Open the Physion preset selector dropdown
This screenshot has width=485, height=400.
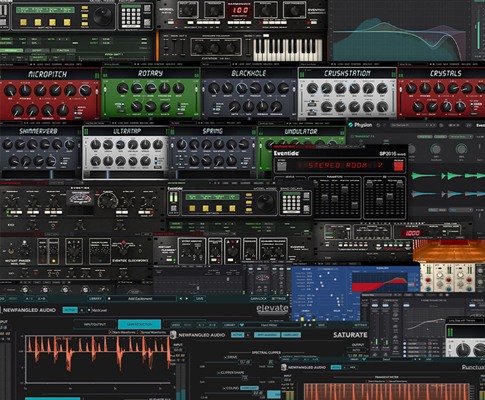pos(413,125)
